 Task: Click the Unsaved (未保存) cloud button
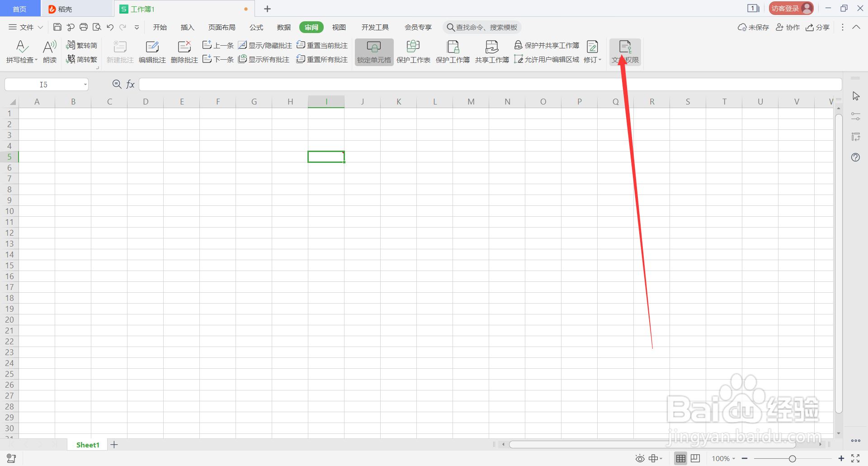pyautogui.click(x=753, y=27)
